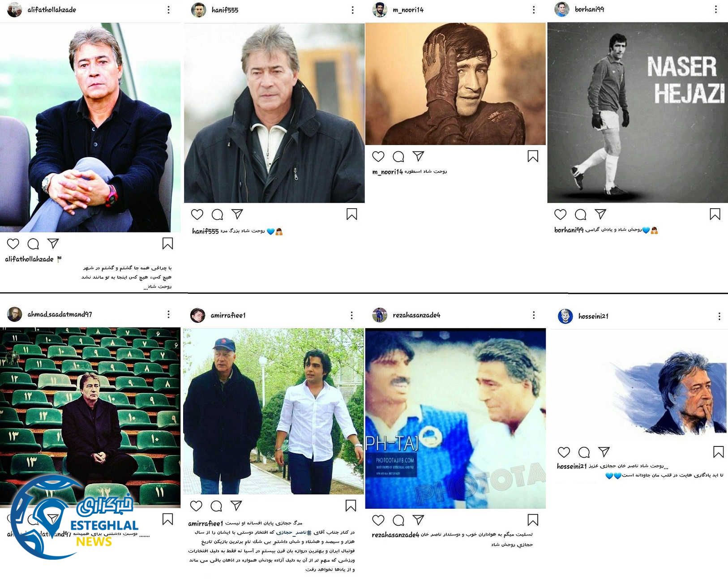Share alifathollahzade's post via send icon
This screenshot has height=579, width=728.
tap(53, 243)
